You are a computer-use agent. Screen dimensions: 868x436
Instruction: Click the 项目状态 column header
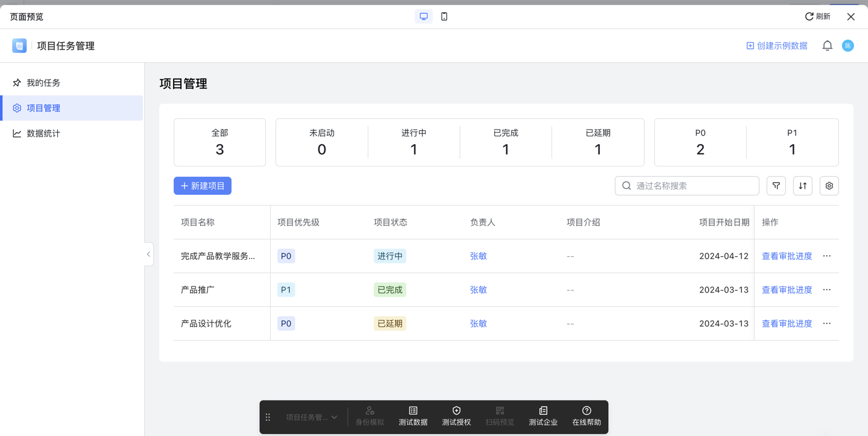[391, 223]
